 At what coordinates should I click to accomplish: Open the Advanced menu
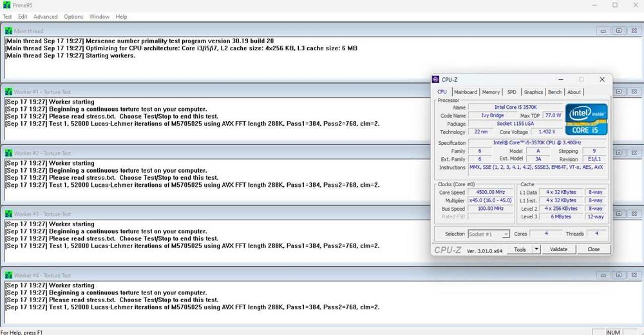coord(46,17)
